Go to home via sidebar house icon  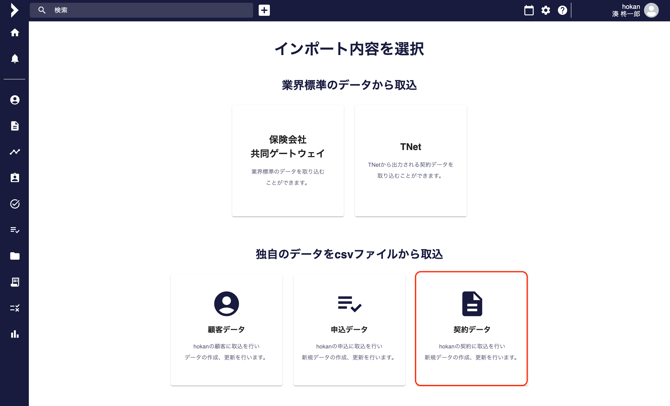coord(14,33)
